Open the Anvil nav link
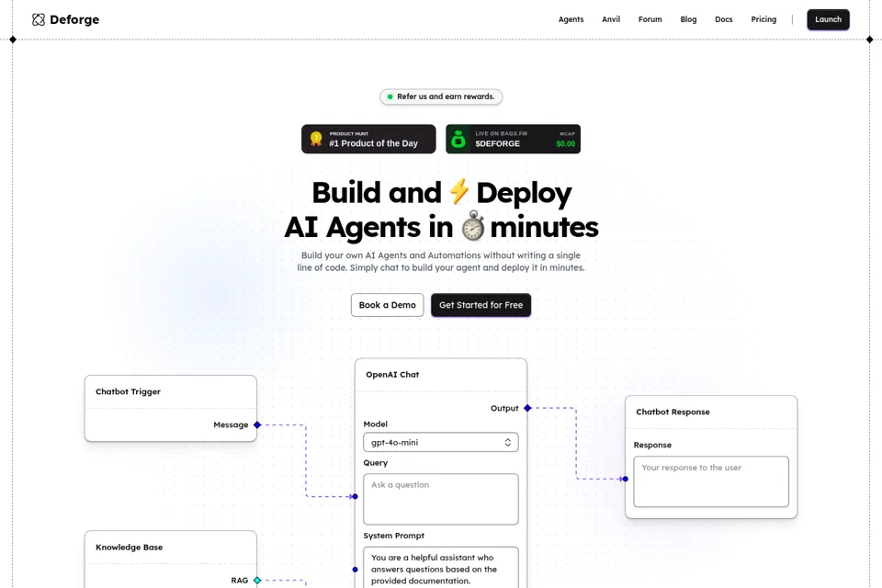 (x=611, y=19)
